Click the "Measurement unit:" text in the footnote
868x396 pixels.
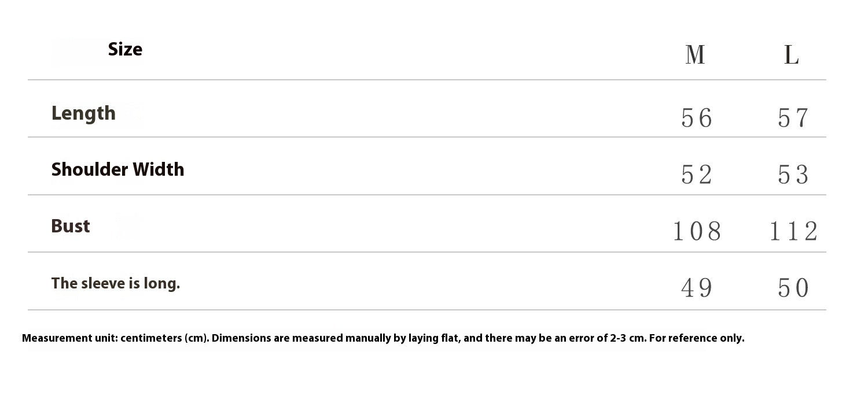pyautogui.click(x=70, y=338)
